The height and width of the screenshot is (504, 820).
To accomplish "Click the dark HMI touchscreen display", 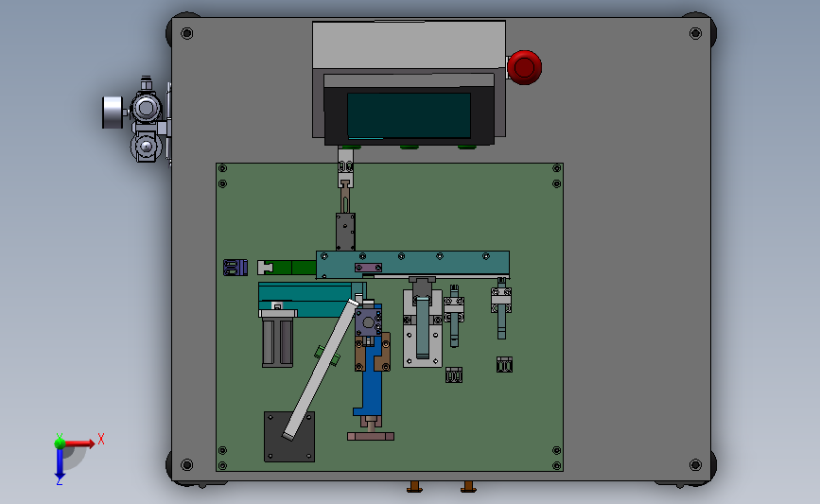I will pos(409,115).
